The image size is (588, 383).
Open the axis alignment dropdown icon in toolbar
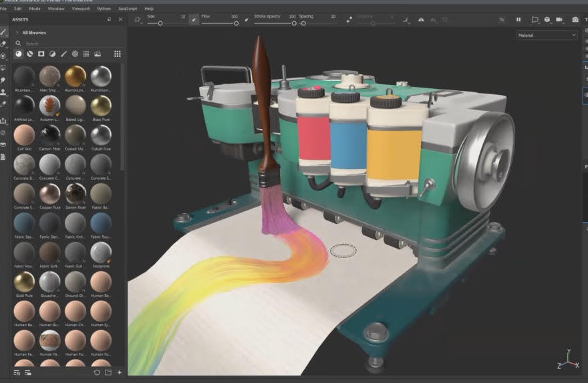[406, 20]
